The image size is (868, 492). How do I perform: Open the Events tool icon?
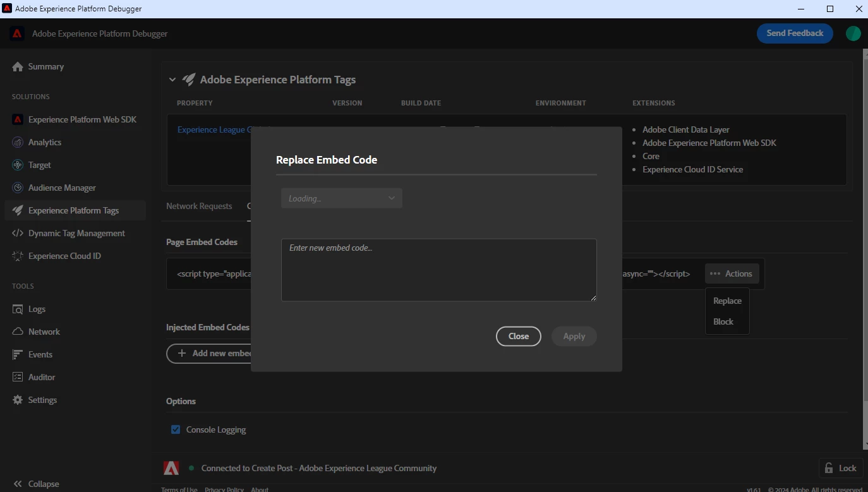[18, 354]
